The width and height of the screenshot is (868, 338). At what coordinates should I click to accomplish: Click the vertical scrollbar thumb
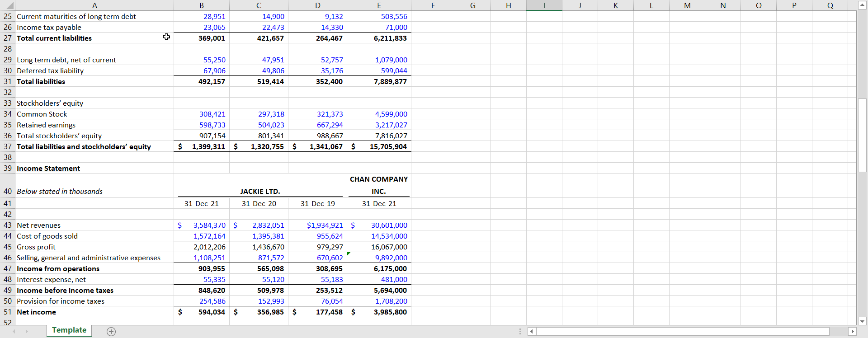coord(863,135)
